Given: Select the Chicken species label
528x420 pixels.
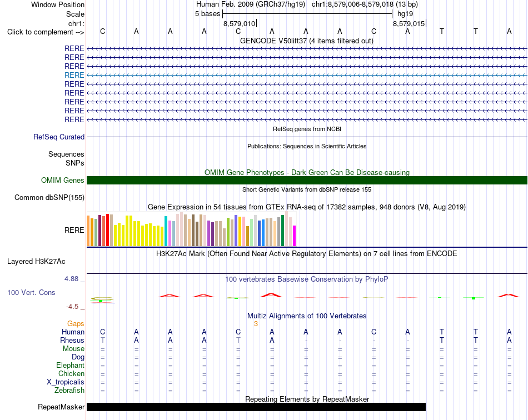Looking at the screenshot, I should (71, 373).
